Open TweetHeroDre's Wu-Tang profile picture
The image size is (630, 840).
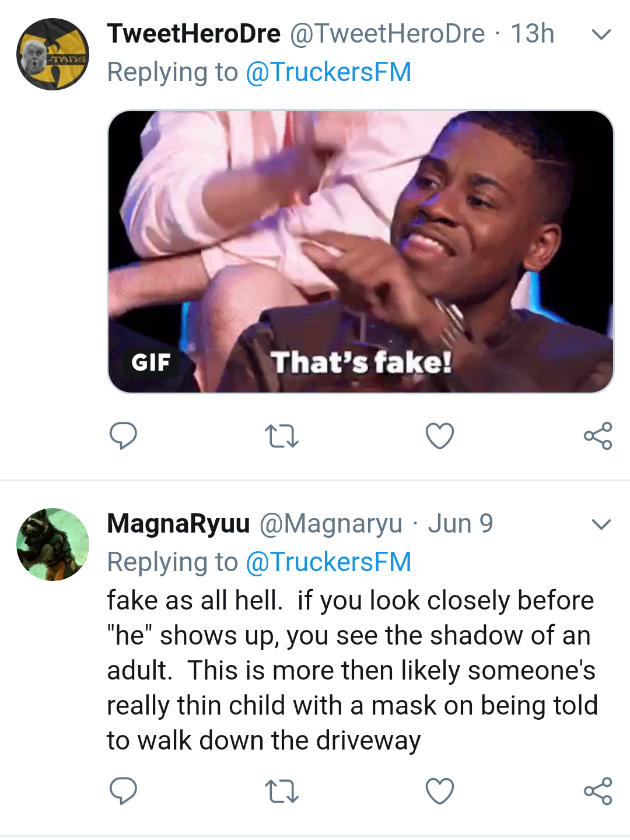tap(53, 54)
